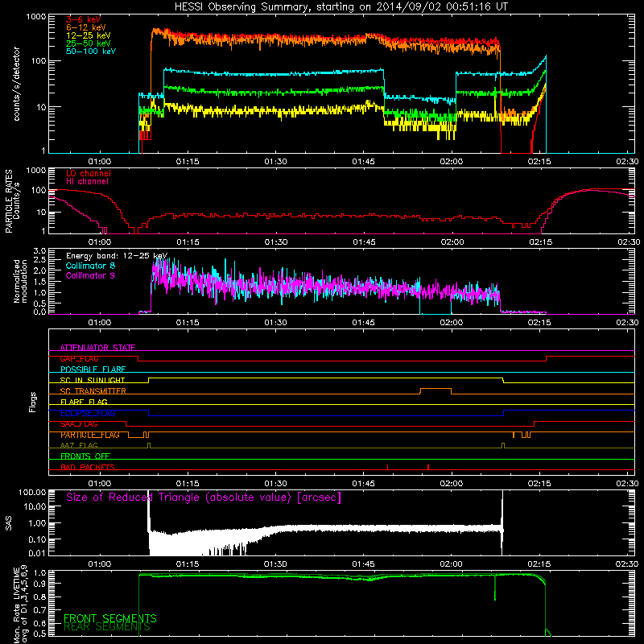
Task: Click the "POSSIBLE_FLARE" flag label
Action: click(x=93, y=369)
